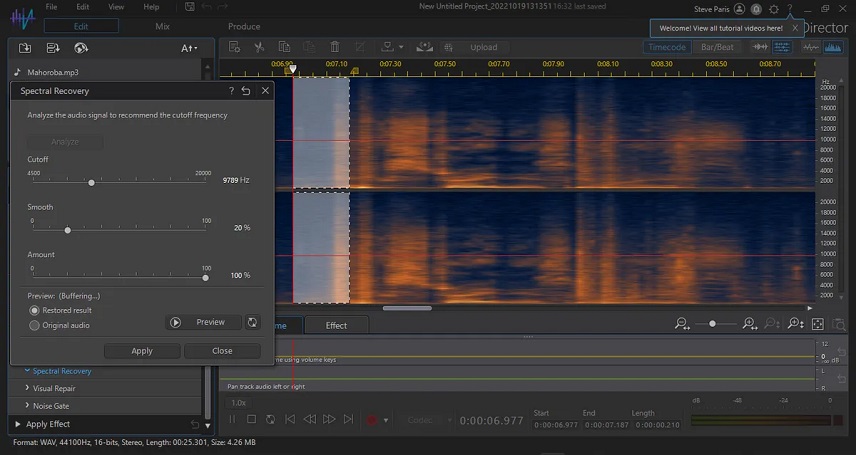The height and width of the screenshot is (455, 856).
Task: Click the vertical zoom in magnifier
Action: (x=795, y=324)
